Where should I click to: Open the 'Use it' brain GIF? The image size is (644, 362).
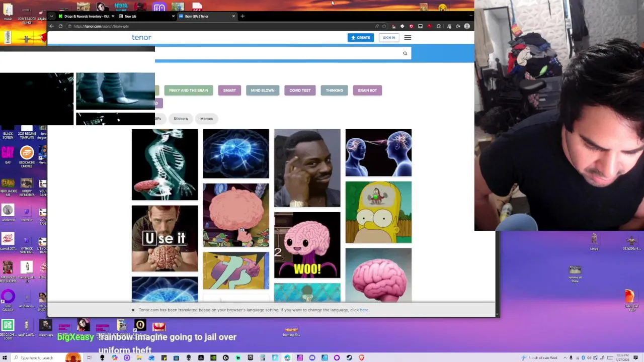[x=165, y=238]
